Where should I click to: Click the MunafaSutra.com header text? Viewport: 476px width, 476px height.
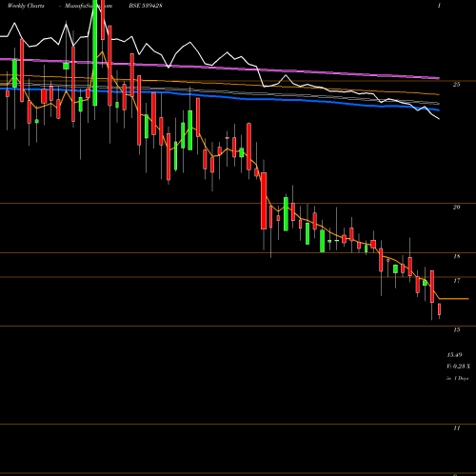pos(89,6)
